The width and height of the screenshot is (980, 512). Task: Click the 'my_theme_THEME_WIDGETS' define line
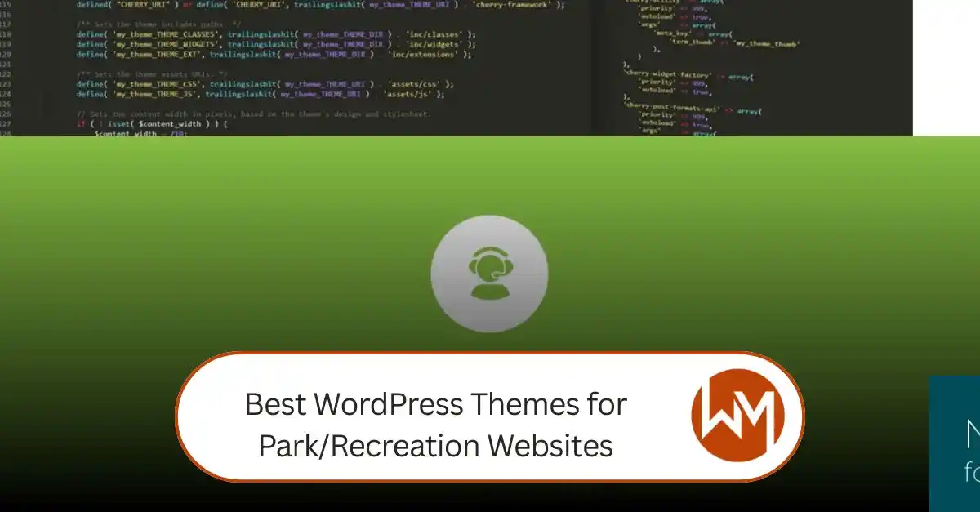[276, 44]
